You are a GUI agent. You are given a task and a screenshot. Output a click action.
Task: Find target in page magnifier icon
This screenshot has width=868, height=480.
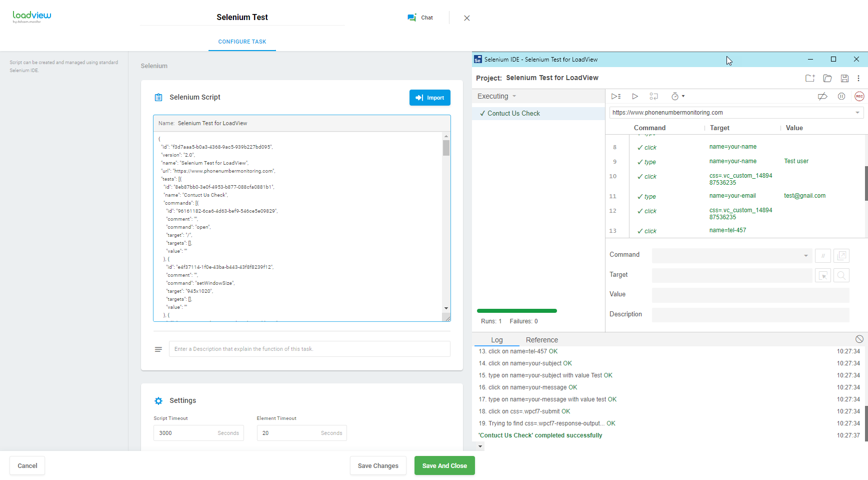click(841, 275)
